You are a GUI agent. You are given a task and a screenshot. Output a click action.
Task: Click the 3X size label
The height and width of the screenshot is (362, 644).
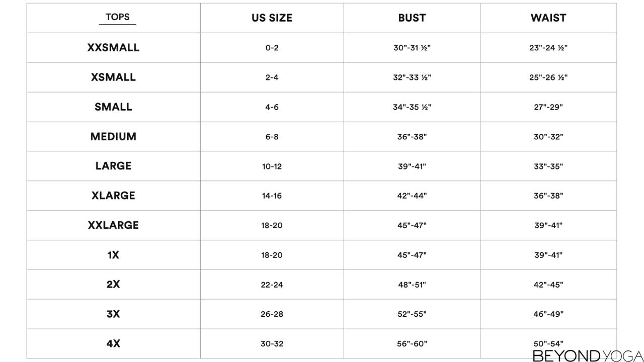(x=113, y=314)
